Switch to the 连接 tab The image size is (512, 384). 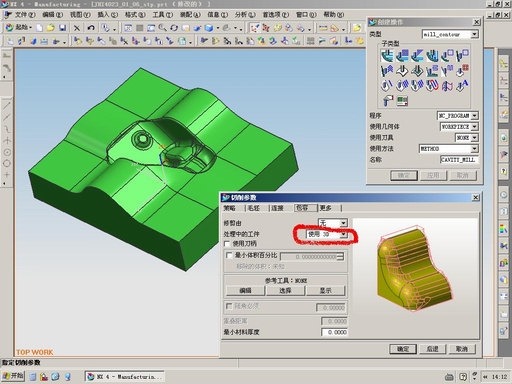tap(277, 208)
